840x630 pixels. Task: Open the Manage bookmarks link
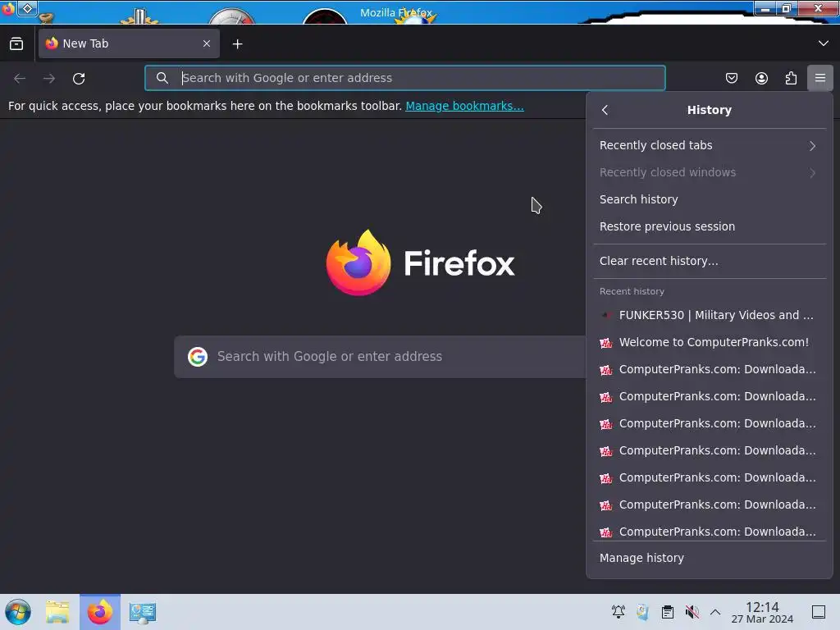[x=464, y=106]
